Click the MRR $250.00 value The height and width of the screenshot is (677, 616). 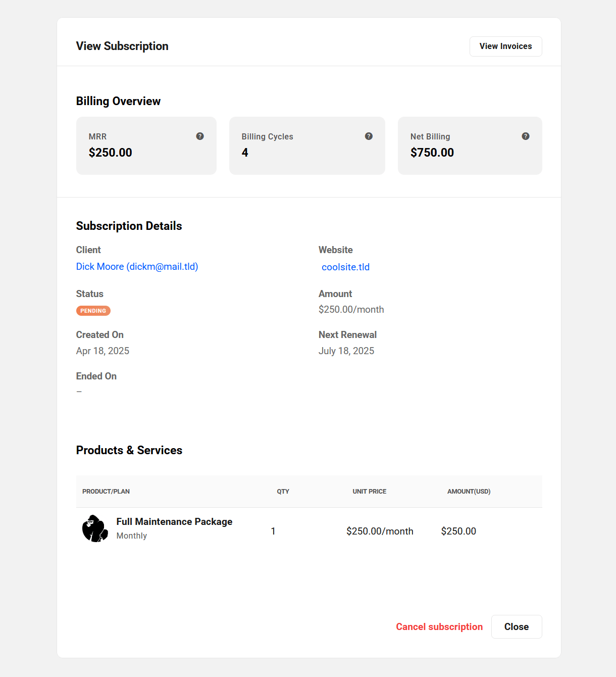(110, 153)
